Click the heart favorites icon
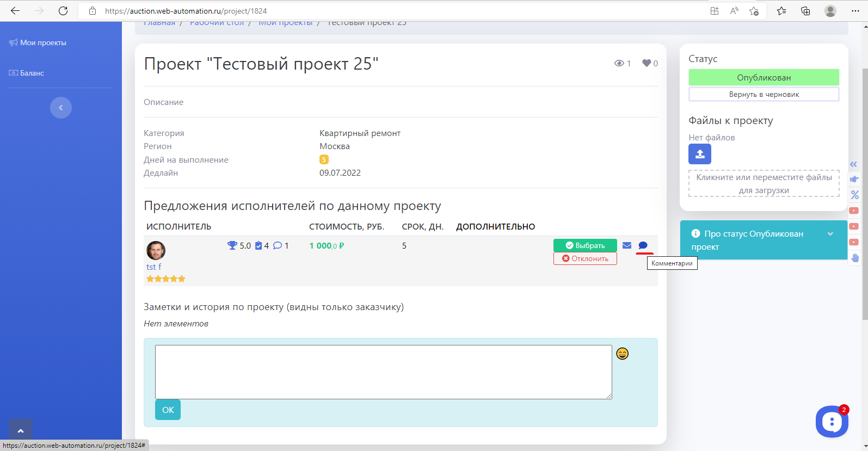 [x=647, y=63]
